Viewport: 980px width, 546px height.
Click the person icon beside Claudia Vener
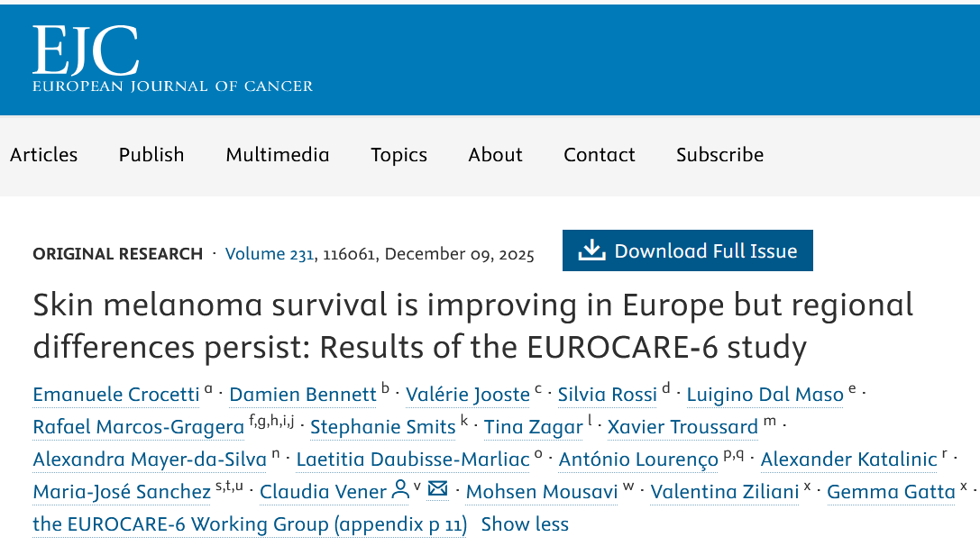[x=400, y=491]
